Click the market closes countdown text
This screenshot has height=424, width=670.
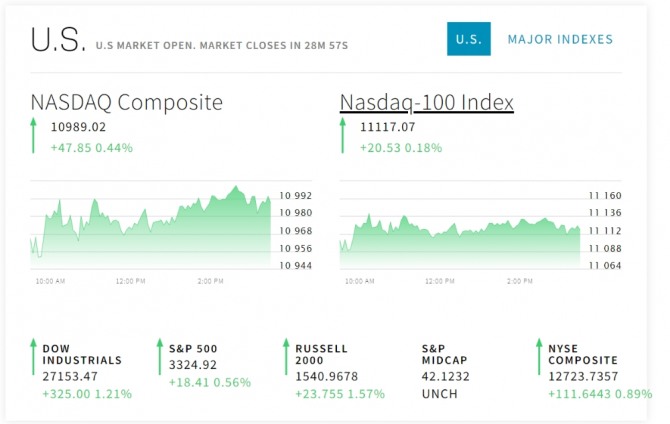[227, 45]
